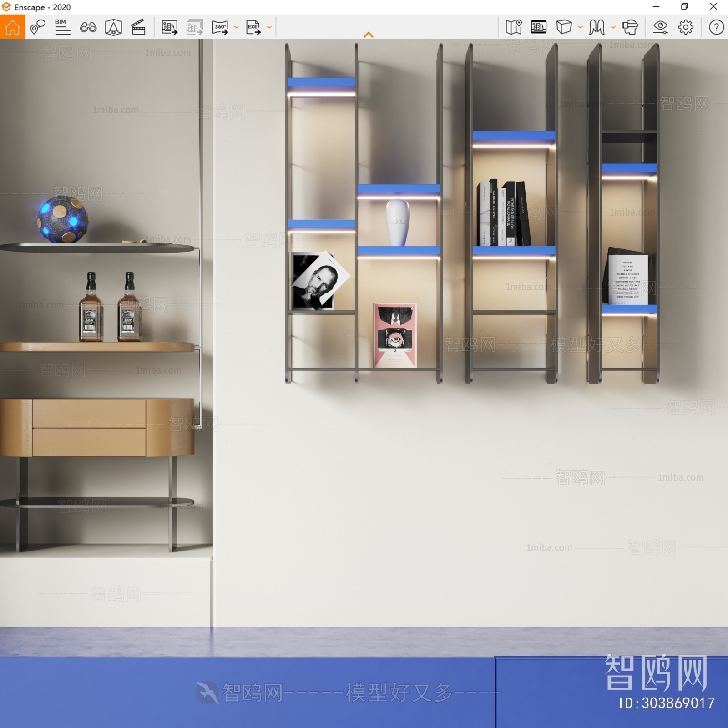728x728 pixels.
Task: Open the Help question mark
Action: [x=716, y=27]
